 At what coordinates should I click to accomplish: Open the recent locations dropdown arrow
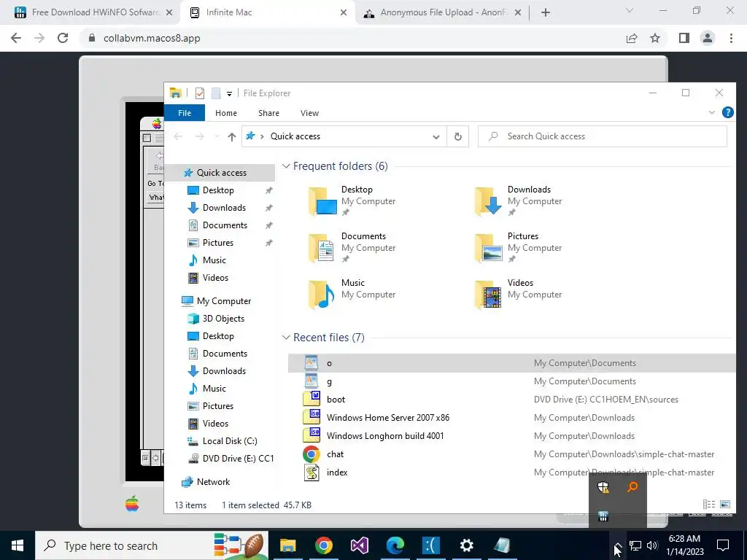(x=217, y=136)
